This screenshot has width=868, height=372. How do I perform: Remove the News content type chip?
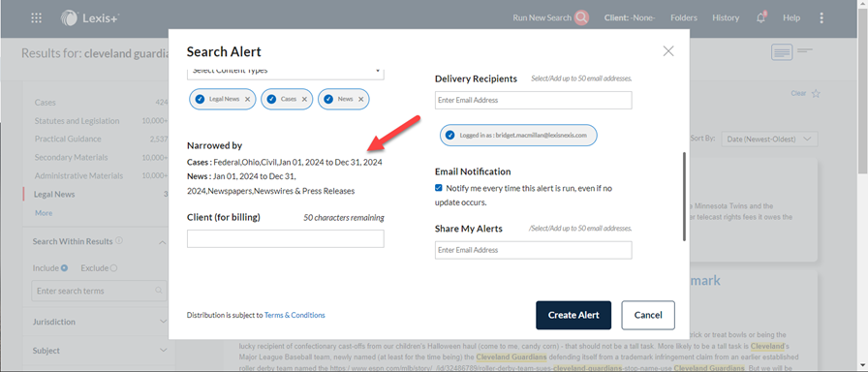coord(361,99)
